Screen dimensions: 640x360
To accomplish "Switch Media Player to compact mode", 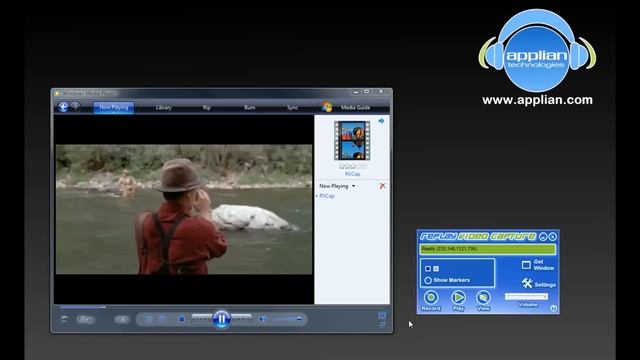I will (x=382, y=325).
